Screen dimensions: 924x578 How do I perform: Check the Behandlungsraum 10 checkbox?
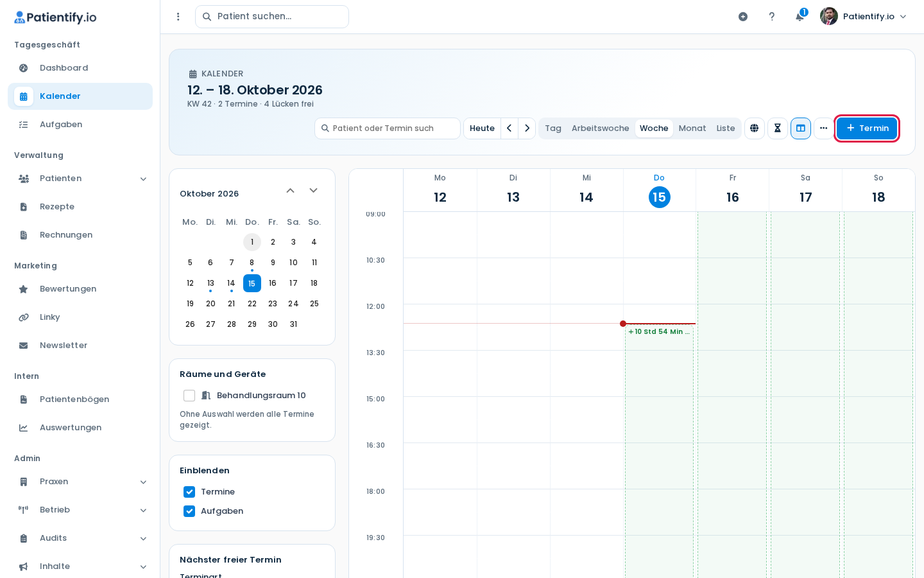click(x=189, y=396)
